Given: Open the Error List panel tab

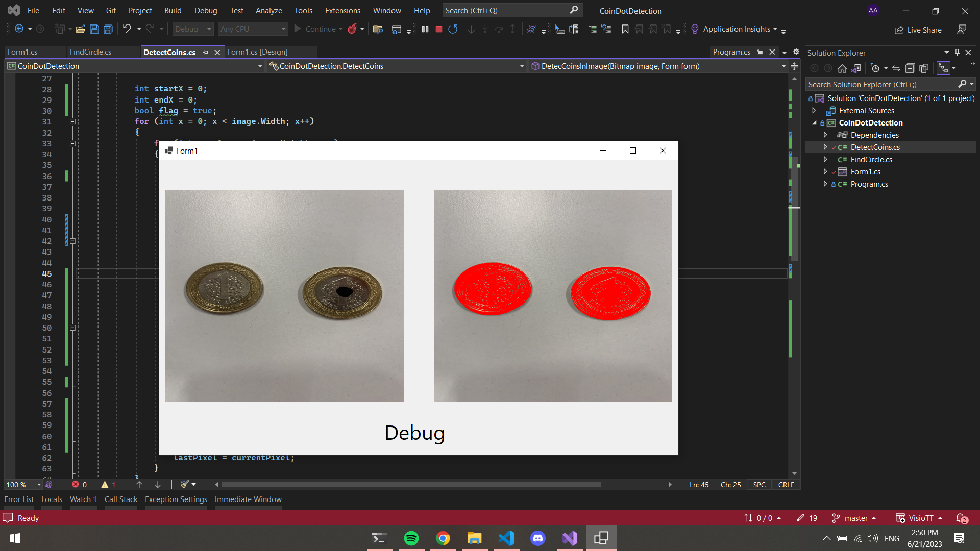Looking at the screenshot, I should pyautogui.click(x=19, y=499).
